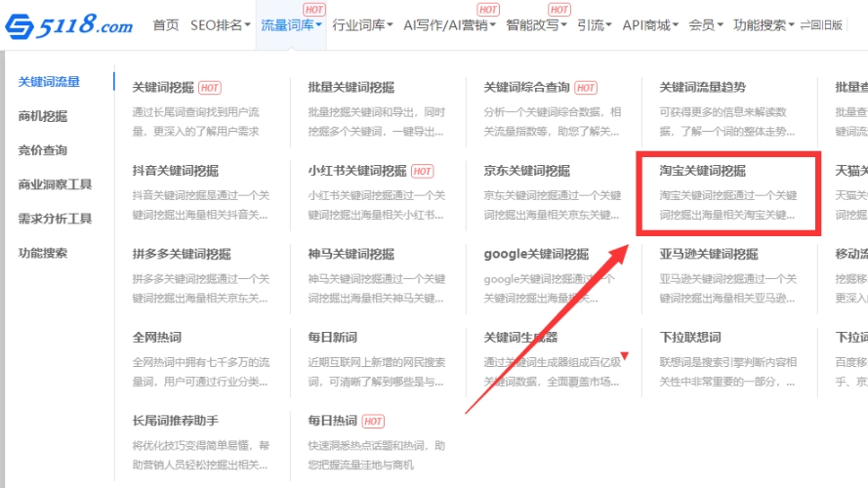Select 竞价查询 in the sidebar
This screenshot has width=868, height=488.
click(x=43, y=150)
